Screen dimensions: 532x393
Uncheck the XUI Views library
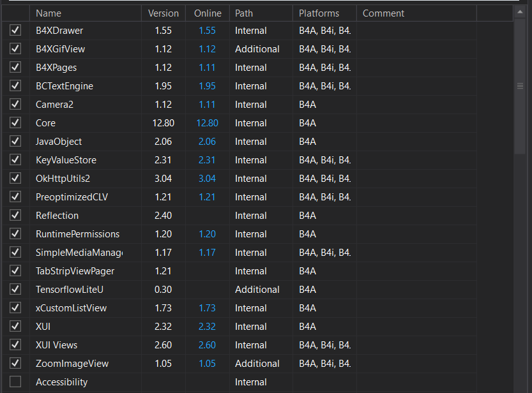[15, 345]
